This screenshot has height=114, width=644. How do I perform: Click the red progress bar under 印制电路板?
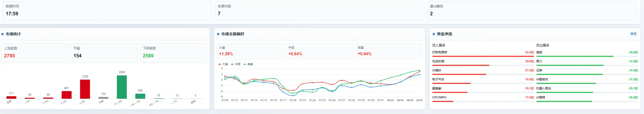483,56
